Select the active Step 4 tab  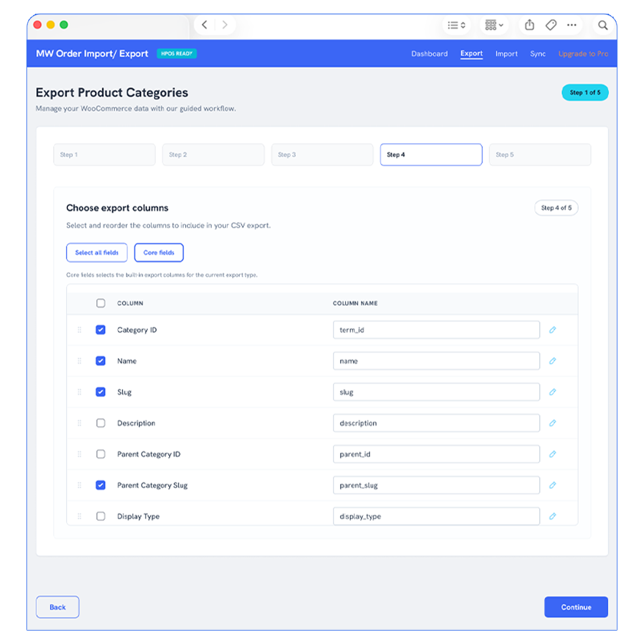click(431, 155)
